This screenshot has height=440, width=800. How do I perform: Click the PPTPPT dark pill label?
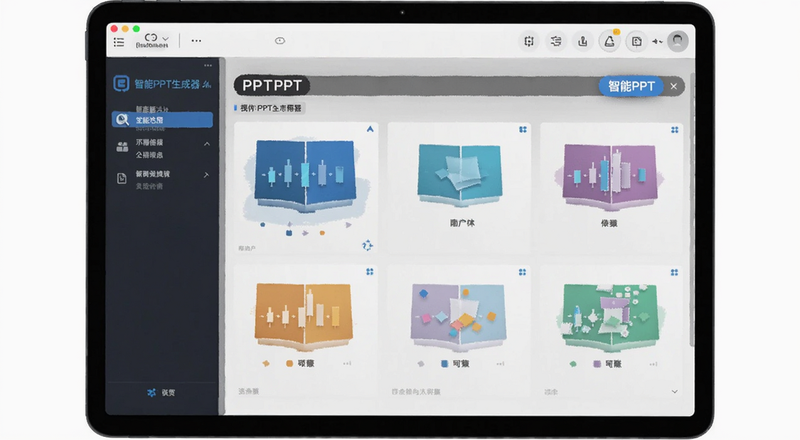(272, 85)
